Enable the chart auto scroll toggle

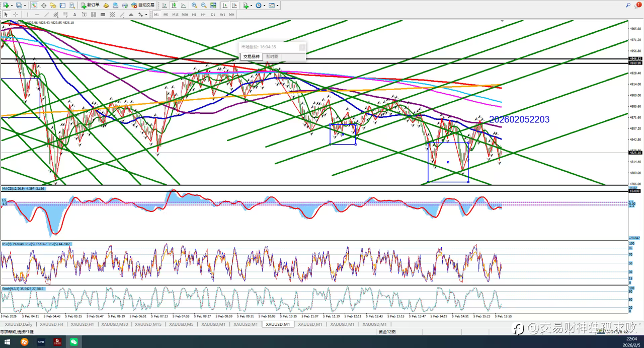click(x=224, y=5)
